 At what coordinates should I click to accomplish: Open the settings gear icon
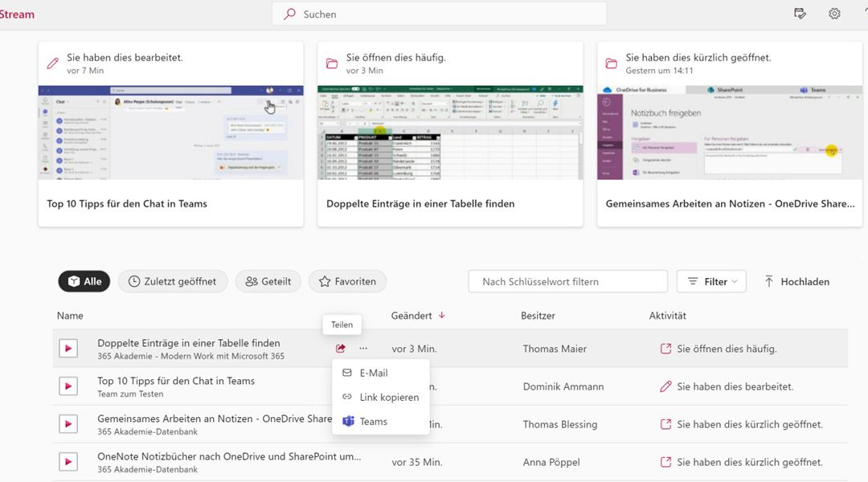(834, 14)
